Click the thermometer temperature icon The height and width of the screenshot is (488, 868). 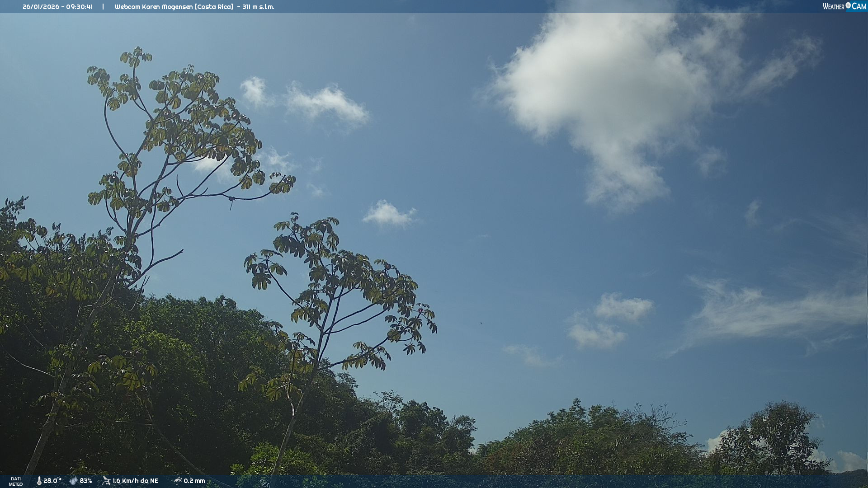39,481
